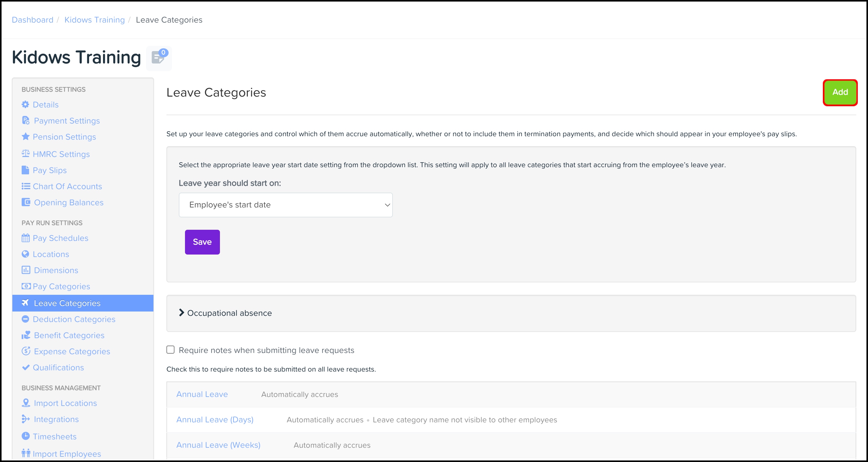This screenshot has width=868, height=462.
Task: Click the gear icon next to Details
Action: tap(25, 105)
